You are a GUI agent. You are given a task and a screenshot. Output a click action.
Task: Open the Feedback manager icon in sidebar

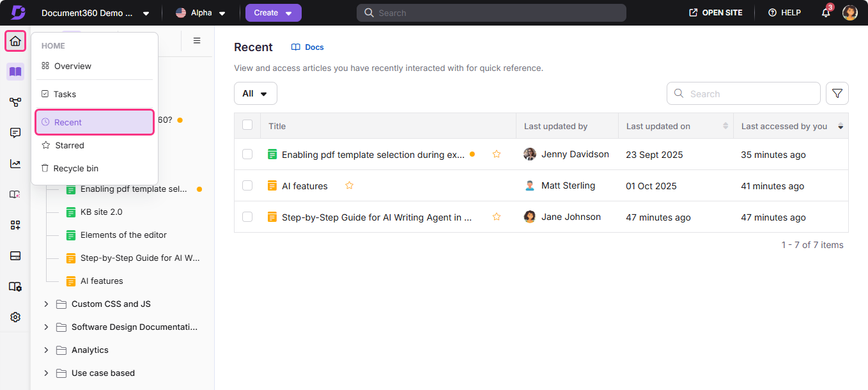point(15,132)
